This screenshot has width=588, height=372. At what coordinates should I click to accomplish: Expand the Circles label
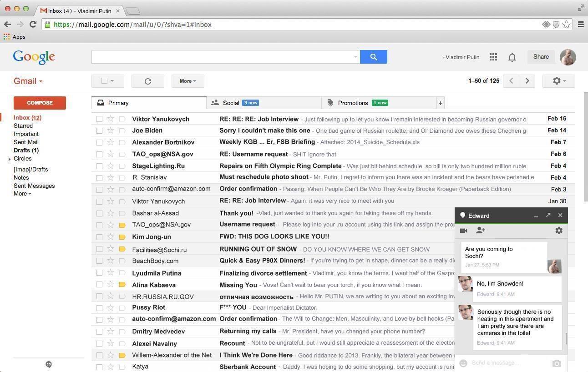(10, 159)
